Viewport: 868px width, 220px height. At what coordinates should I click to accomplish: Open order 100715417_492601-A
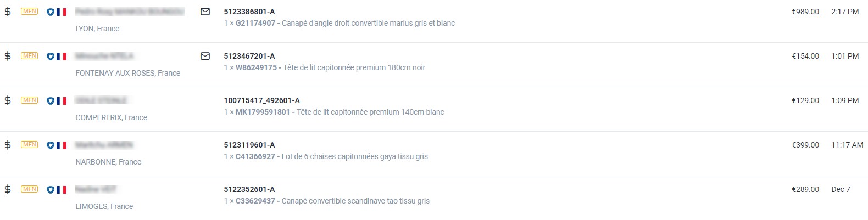click(x=262, y=100)
